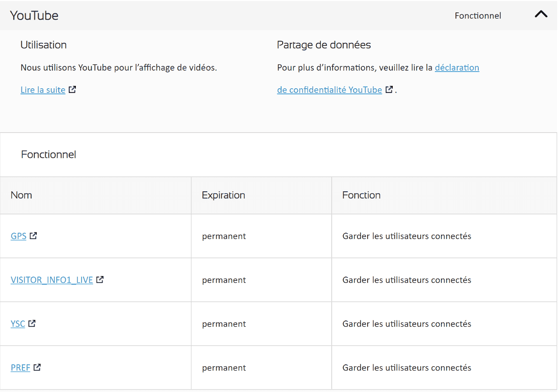Open the YSC cookie link
The image size is (558, 392).
click(x=18, y=324)
